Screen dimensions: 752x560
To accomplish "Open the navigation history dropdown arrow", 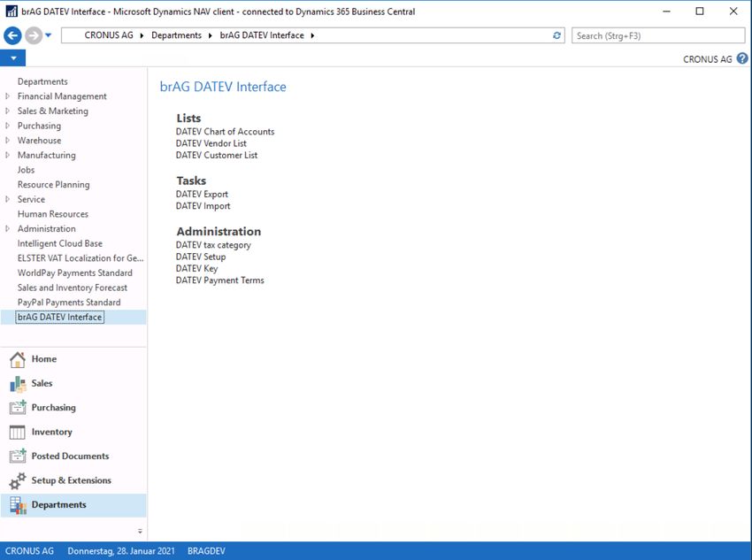I will [48, 35].
